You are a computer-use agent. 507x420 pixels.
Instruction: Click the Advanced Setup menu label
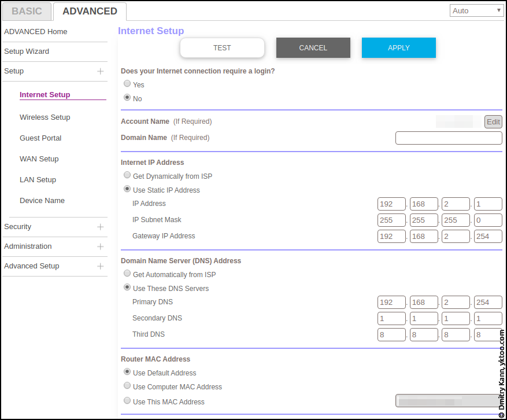click(32, 266)
